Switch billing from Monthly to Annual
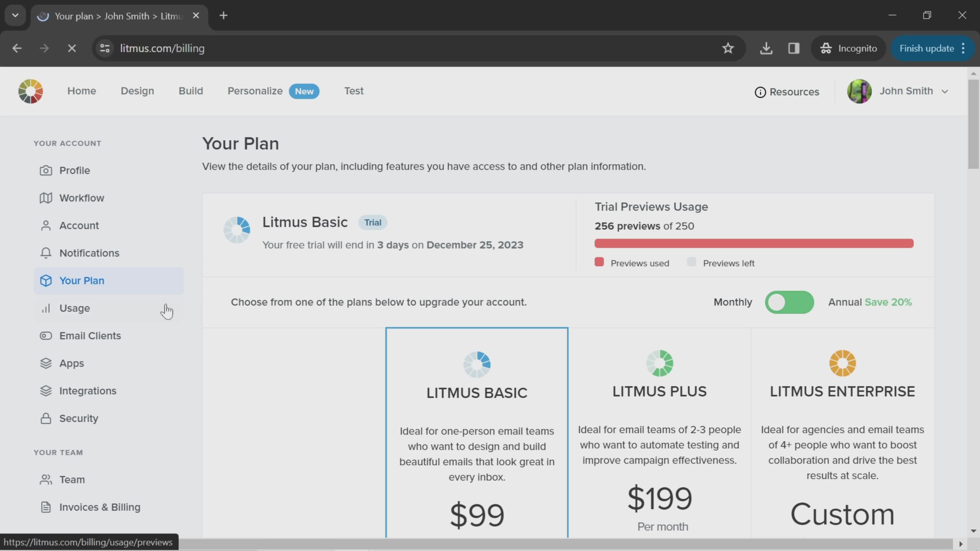 click(x=789, y=302)
